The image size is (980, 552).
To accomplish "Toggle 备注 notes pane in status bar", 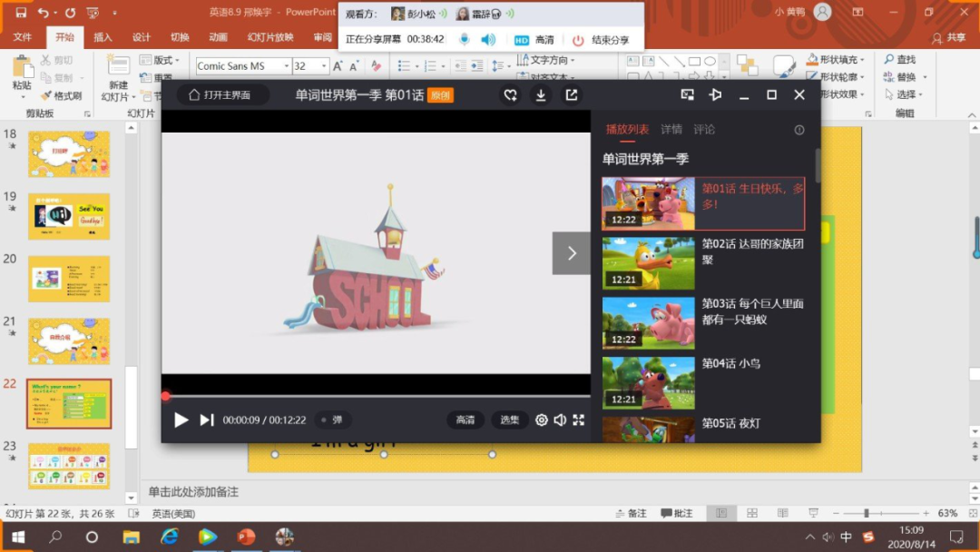I will 631,513.
